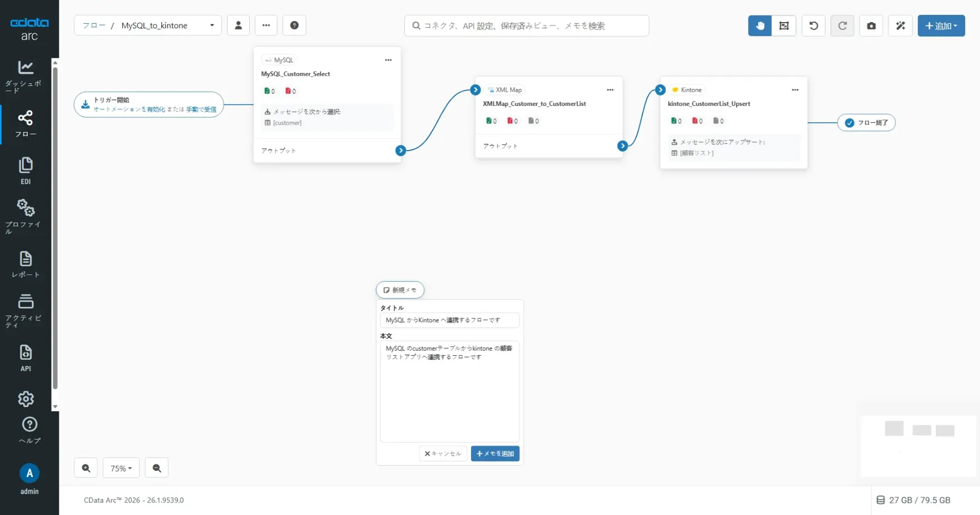The image size is (980, 515).
Task: Select the MySQL_Customer_Select connector title
Action: [x=296, y=74]
